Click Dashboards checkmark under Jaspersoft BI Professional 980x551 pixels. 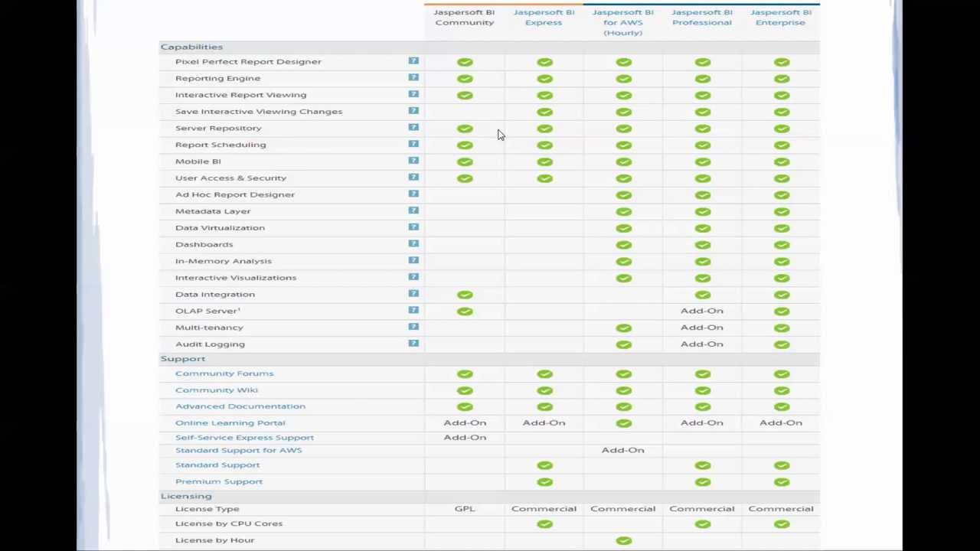(703, 245)
